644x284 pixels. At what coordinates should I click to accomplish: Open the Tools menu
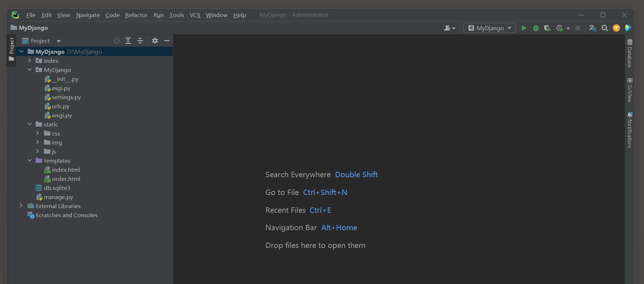177,15
